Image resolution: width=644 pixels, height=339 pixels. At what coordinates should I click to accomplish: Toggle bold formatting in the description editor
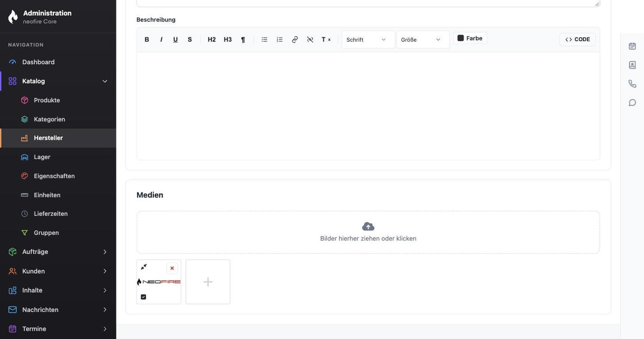point(147,39)
